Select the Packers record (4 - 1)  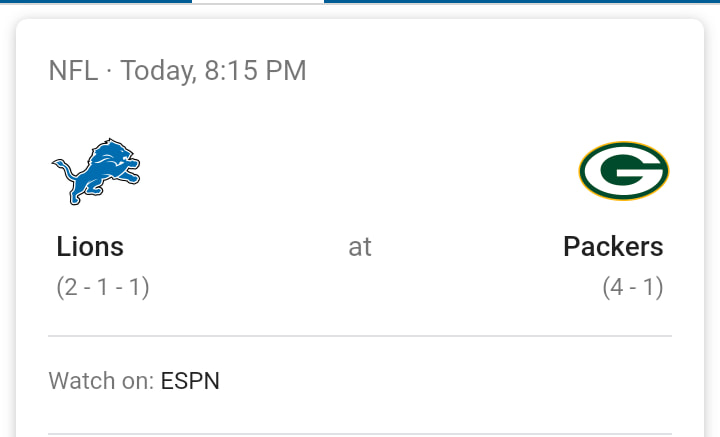[633, 287]
